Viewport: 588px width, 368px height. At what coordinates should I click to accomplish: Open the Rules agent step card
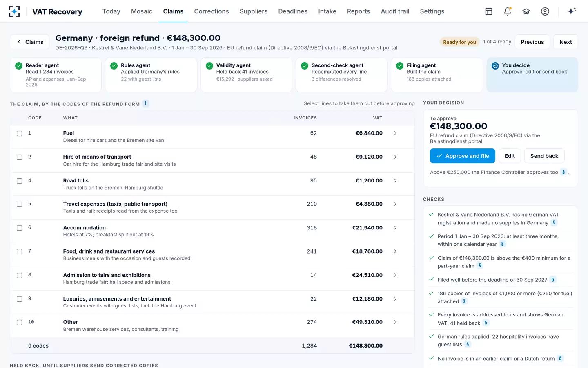[x=151, y=75]
